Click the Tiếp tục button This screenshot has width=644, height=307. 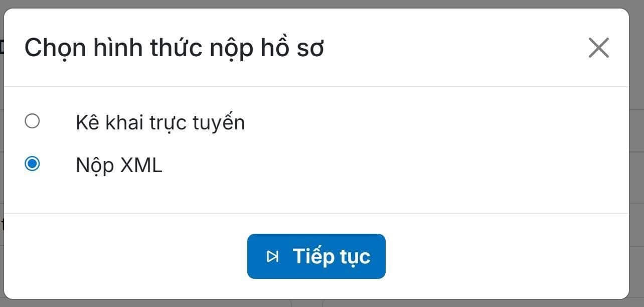(316, 256)
